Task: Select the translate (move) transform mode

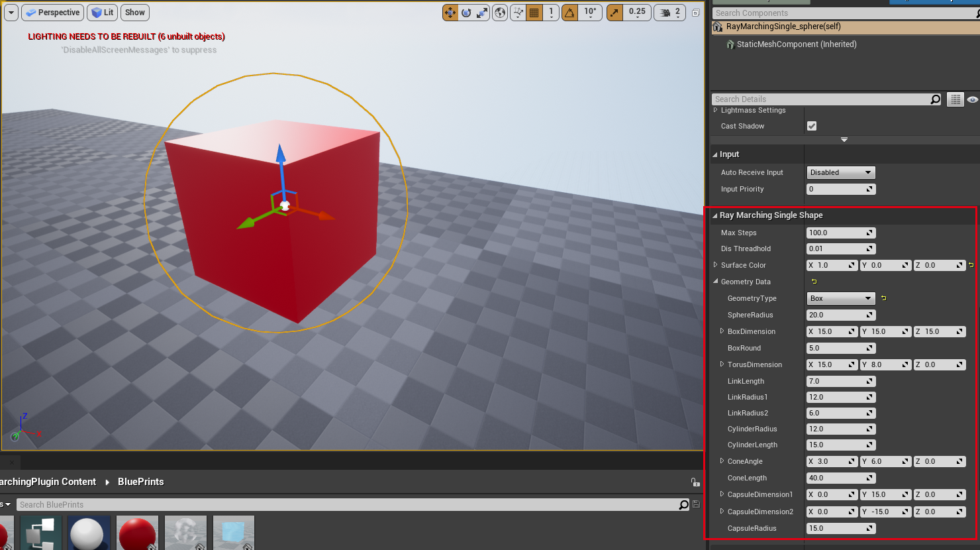Action: (x=450, y=13)
